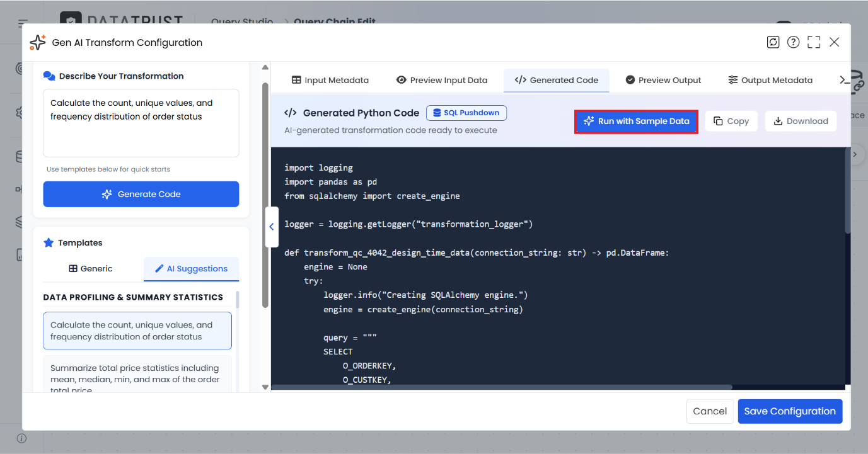868x454 pixels.
Task: Cancel the transform configuration
Action: click(x=710, y=411)
